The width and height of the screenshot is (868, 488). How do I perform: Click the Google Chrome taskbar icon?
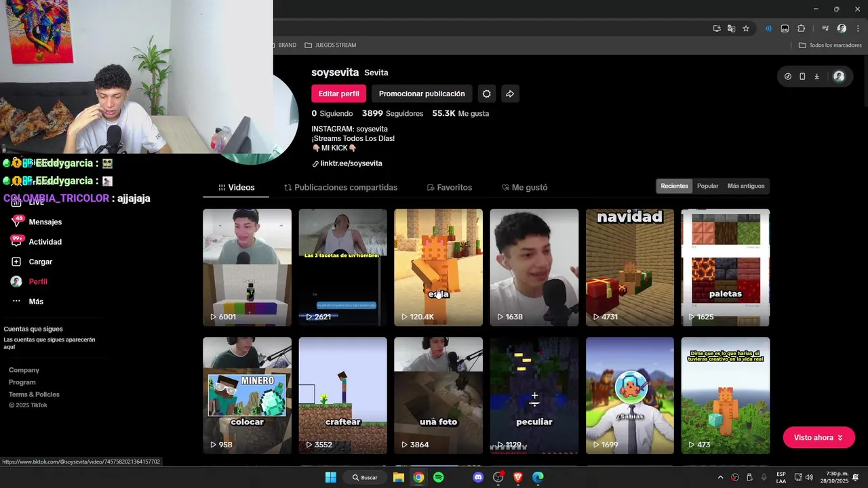pos(418,477)
